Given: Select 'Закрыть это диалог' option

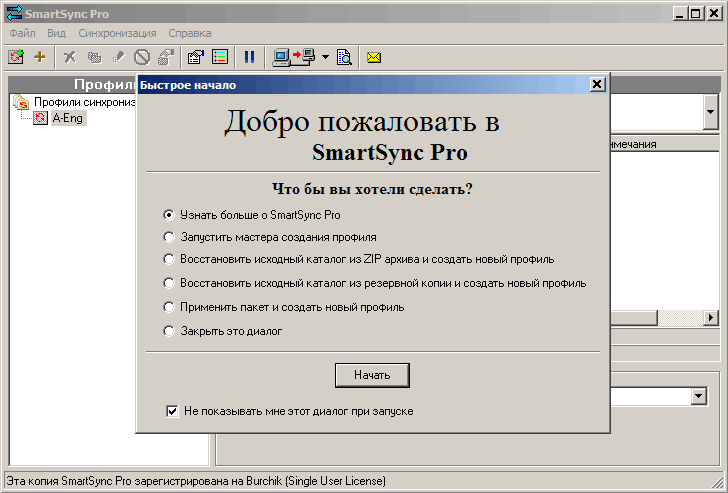Looking at the screenshot, I should [x=222, y=331].
